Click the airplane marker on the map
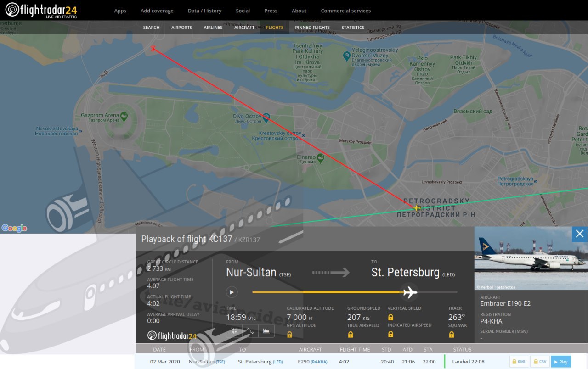 coord(417,208)
